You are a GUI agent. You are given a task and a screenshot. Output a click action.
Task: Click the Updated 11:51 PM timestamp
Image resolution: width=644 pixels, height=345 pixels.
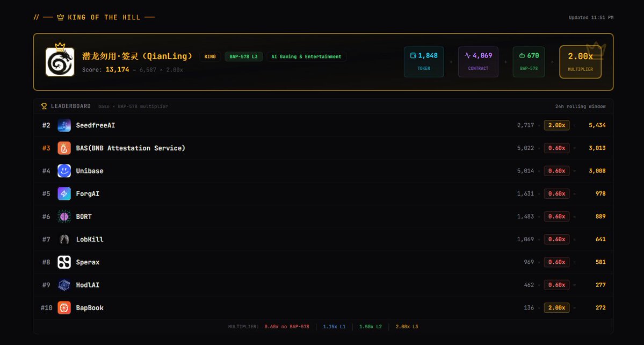591,18
